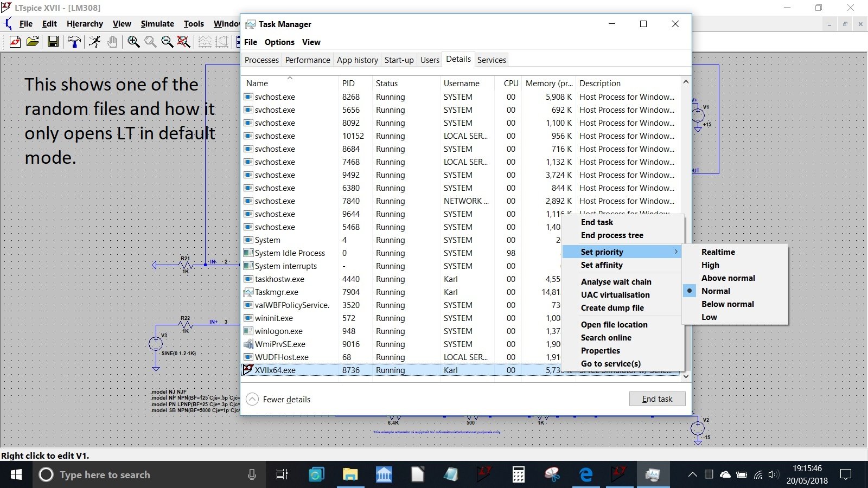The image size is (868, 488).
Task: Click the WmiPrvSE.exe row icon
Action: [x=248, y=344]
